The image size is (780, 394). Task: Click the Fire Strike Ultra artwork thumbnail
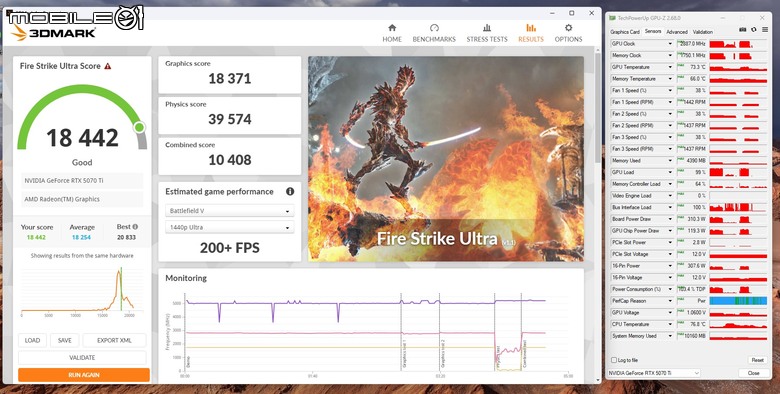click(x=446, y=159)
